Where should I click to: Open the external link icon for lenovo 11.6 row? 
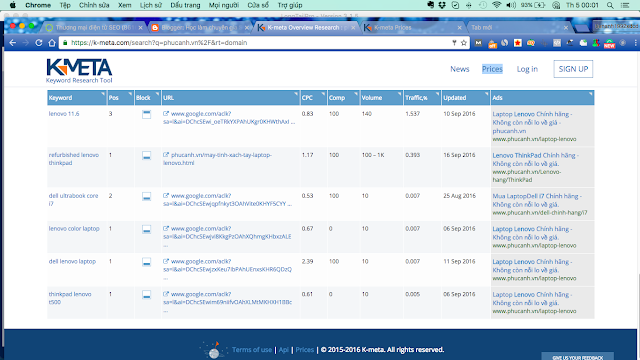coord(166,114)
